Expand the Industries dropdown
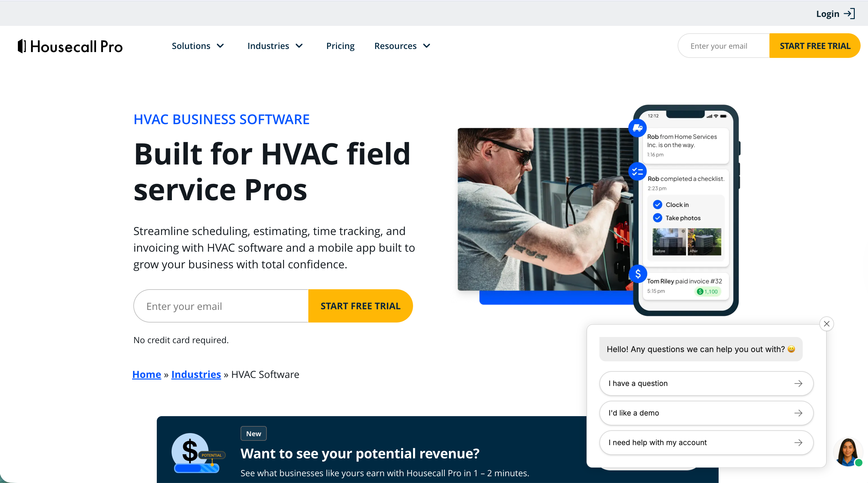The height and width of the screenshot is (483, 868). 275,46
